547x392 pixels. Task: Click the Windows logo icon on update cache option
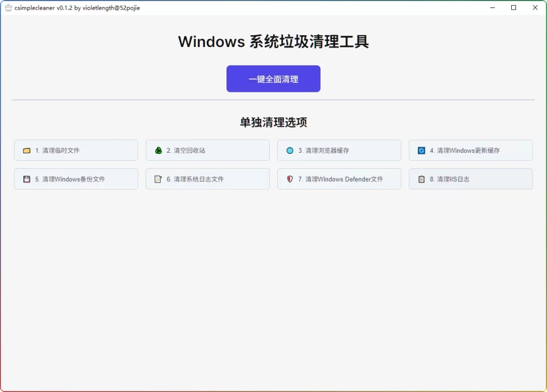[x=421, y=150]
